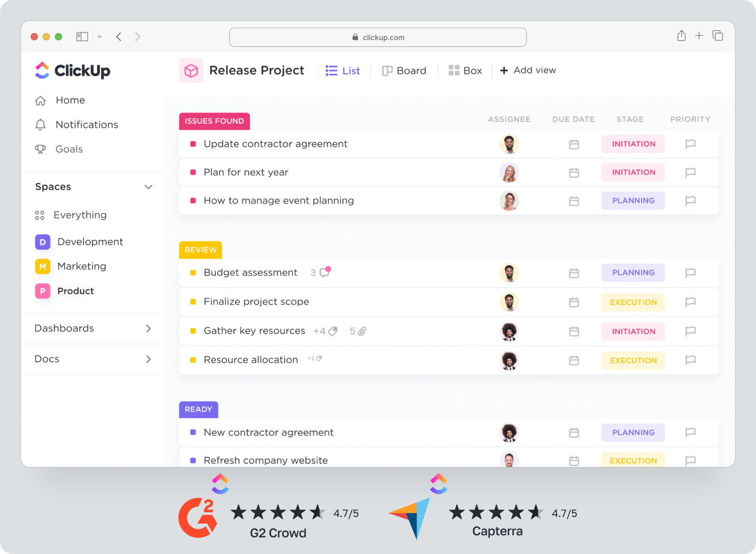Expand the Docs section
Screen dimensions: 756x554
tap(149, 359)
